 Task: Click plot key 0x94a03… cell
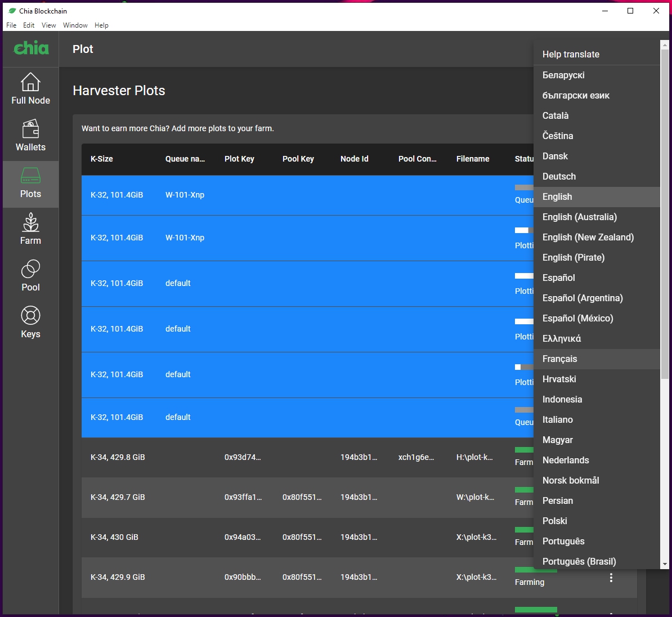tap(243, 537)
